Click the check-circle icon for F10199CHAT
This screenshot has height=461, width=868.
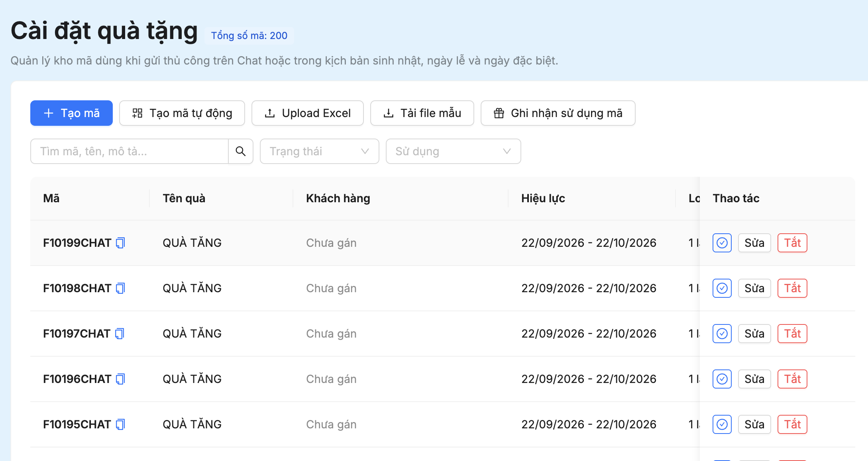click(x=722, y=243)
